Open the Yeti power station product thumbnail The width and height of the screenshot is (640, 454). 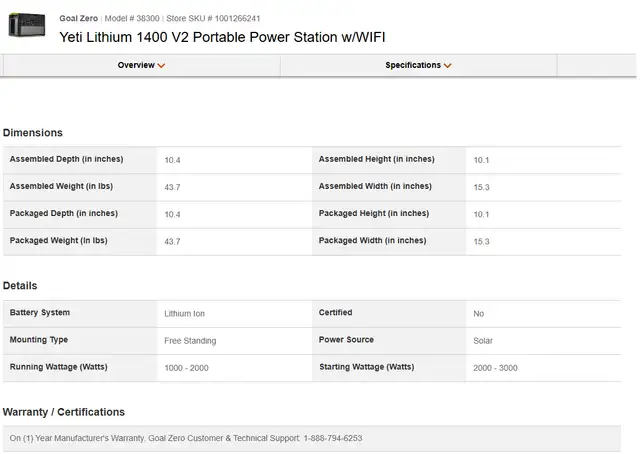[x=27, y=25]
